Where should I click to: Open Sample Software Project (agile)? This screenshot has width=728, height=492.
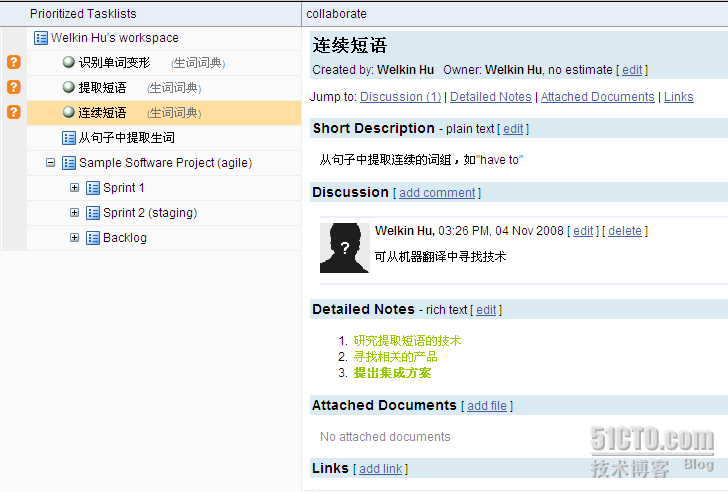pyautogui.click(x=165, y=163)
